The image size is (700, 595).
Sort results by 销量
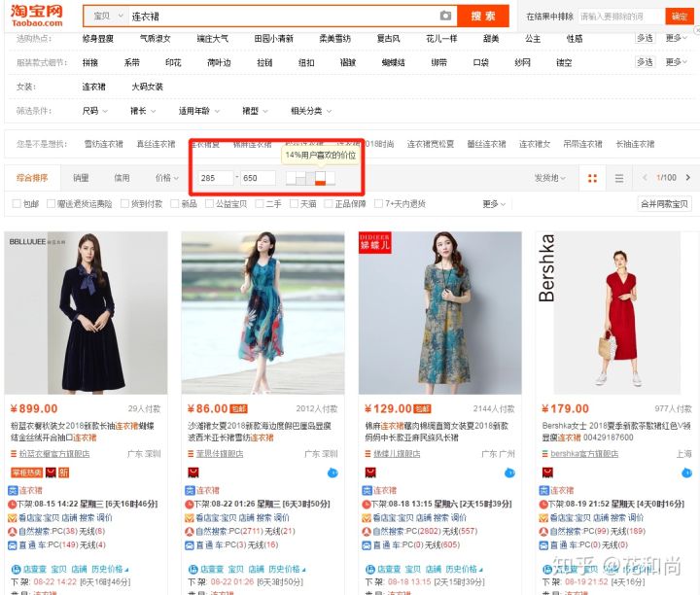click(81, 178)
